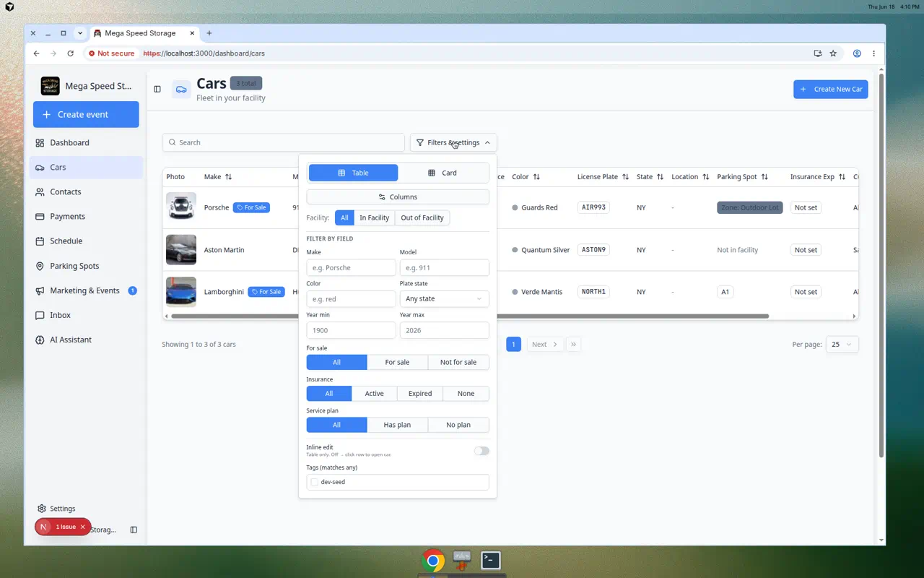Toggle the Inline edit switch
This screenshot has width=924, height=578.
coord(481,451)
